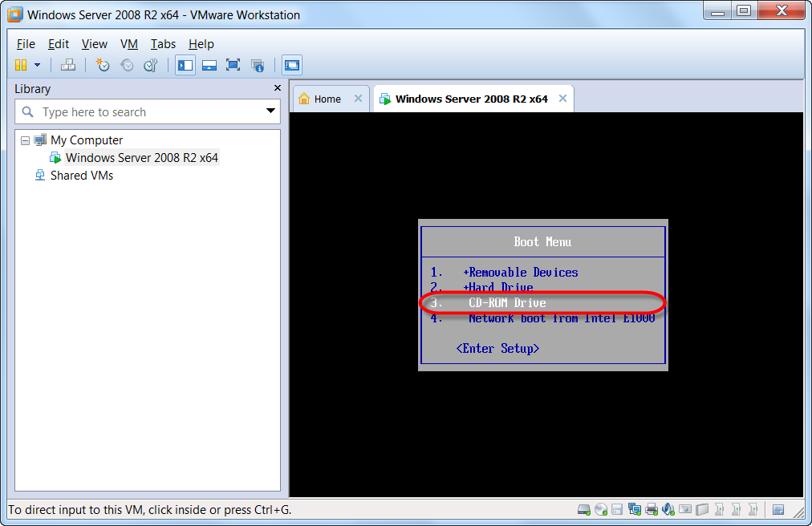Click the VMware Workstation title bar icon
Viewport: 812px width, 526px height.
pos(15,14)
